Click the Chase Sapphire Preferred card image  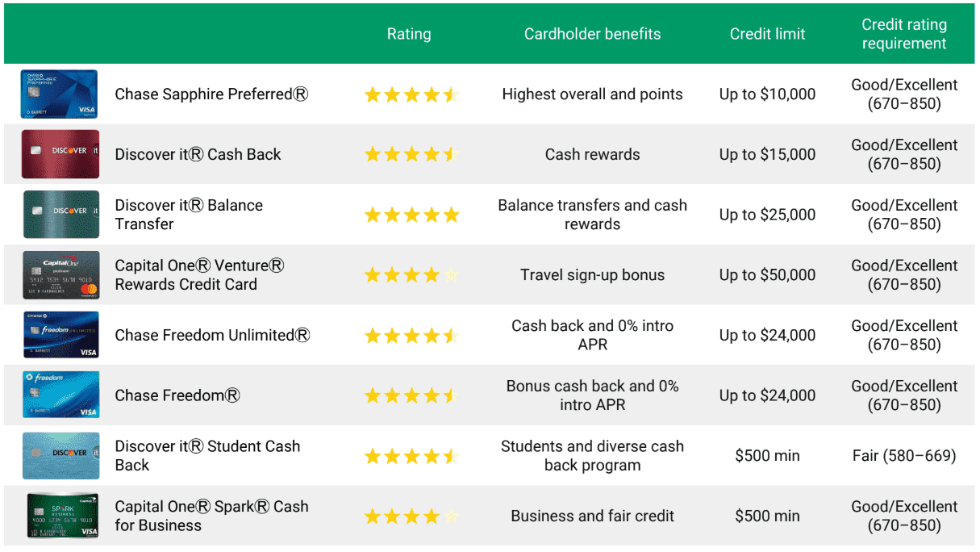pos(59,94)
